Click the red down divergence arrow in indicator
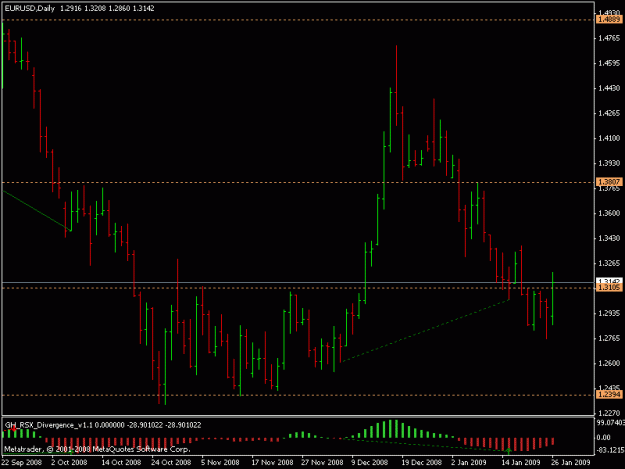Image resolution: width=625 pixels, height=469 pixels. [14, 428]
